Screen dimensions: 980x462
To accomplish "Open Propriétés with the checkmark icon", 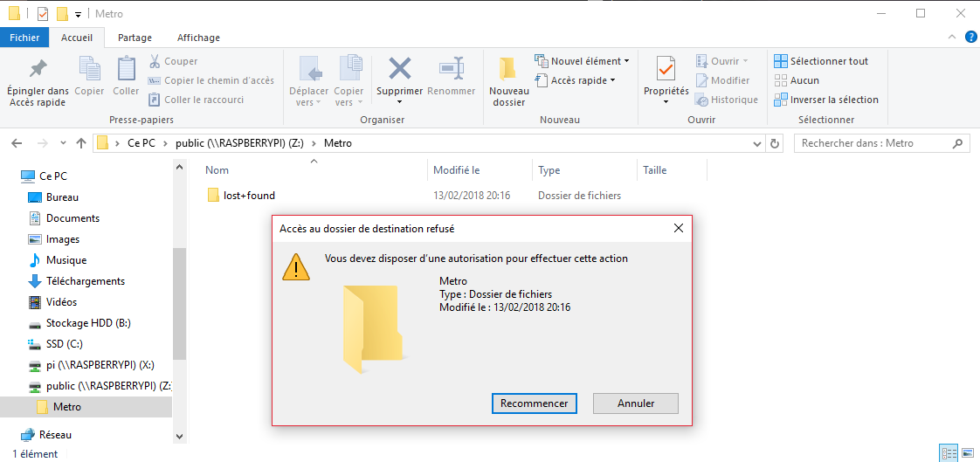I will [666, 69].
